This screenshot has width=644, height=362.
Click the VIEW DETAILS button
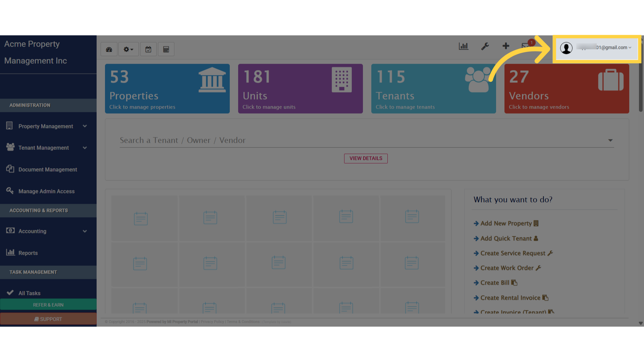[x=366, y=158]
